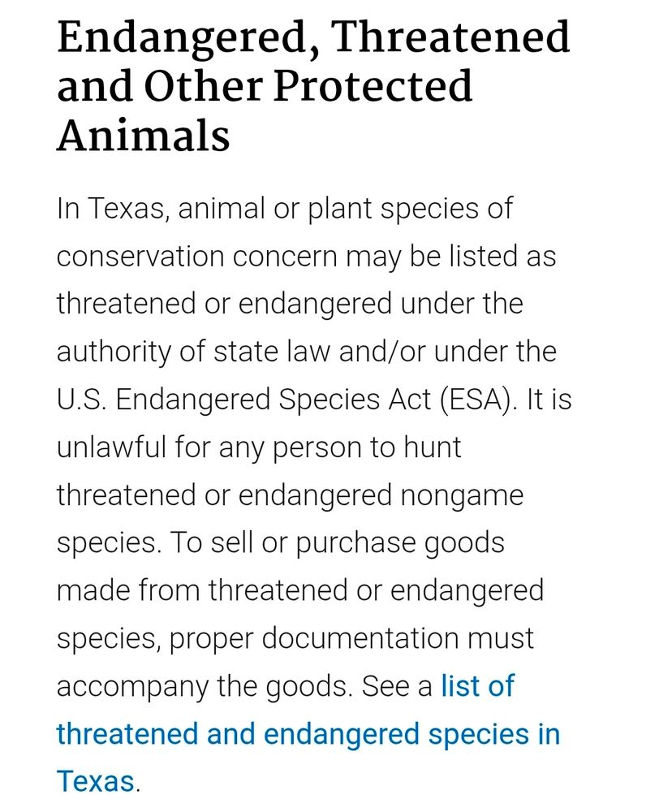Click the "list of" link text
The height and width of the screenshot is (812, 672).
tap(477, 685)
